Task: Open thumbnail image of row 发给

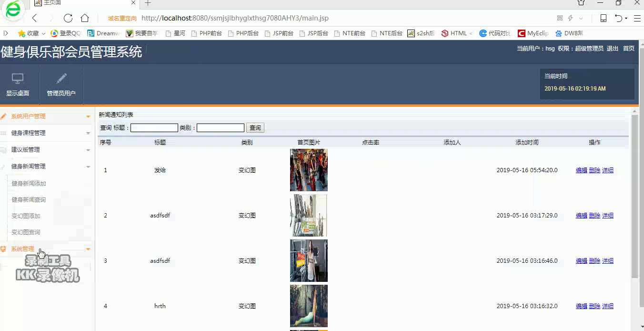Action: point(309,170)
